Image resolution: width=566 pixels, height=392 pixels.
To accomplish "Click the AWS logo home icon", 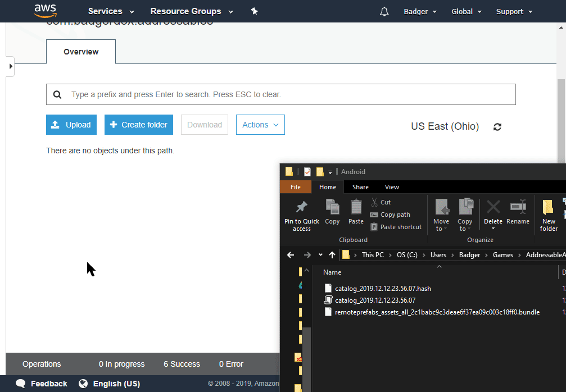I will [46, 11].
